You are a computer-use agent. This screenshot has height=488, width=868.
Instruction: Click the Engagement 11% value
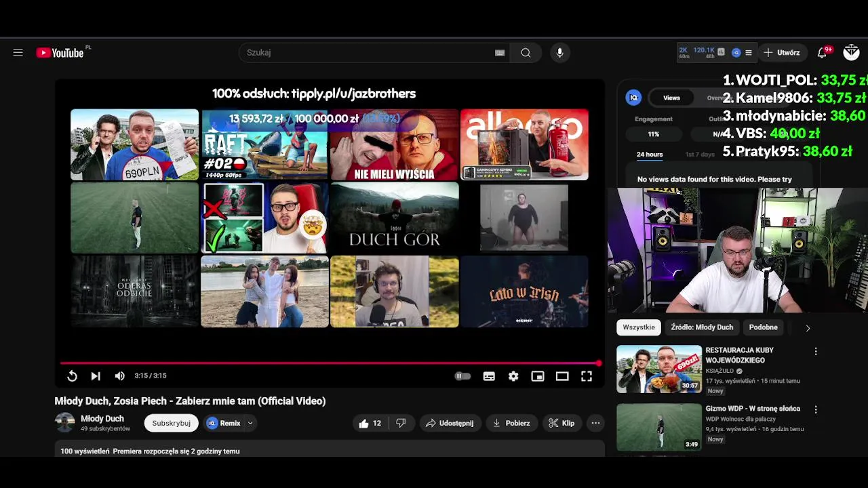(654, 134)
